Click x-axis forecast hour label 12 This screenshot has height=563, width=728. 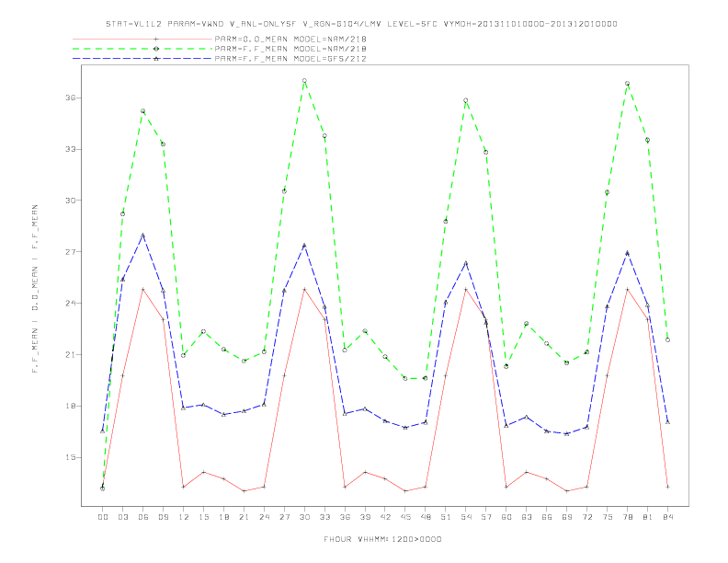point(184,517)
